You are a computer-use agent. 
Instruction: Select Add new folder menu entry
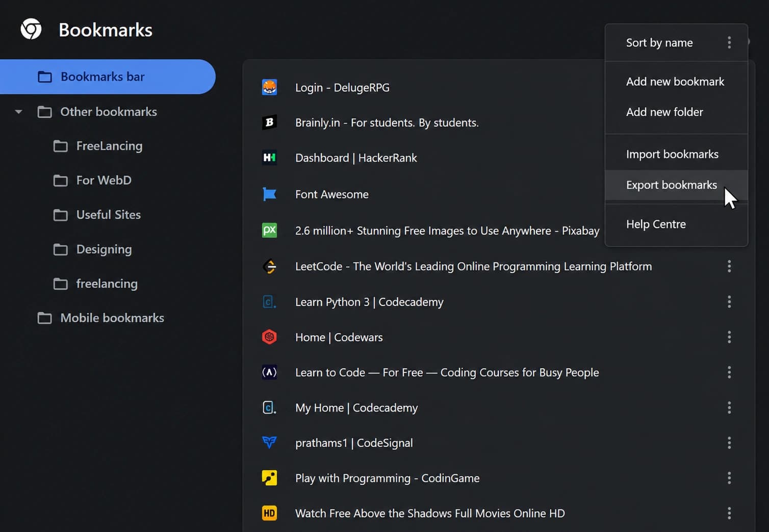click(x=676, y=112)
